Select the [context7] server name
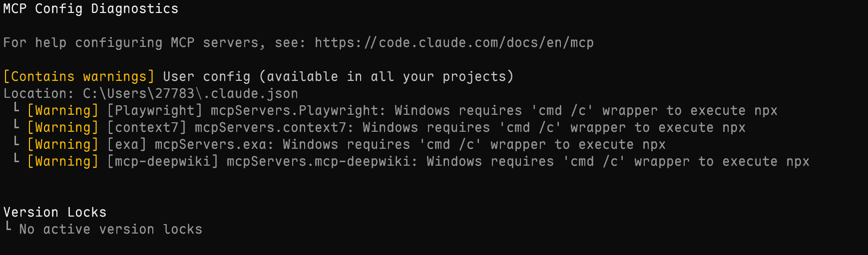Viewport: 868px width, 255px height. point(147,128)
